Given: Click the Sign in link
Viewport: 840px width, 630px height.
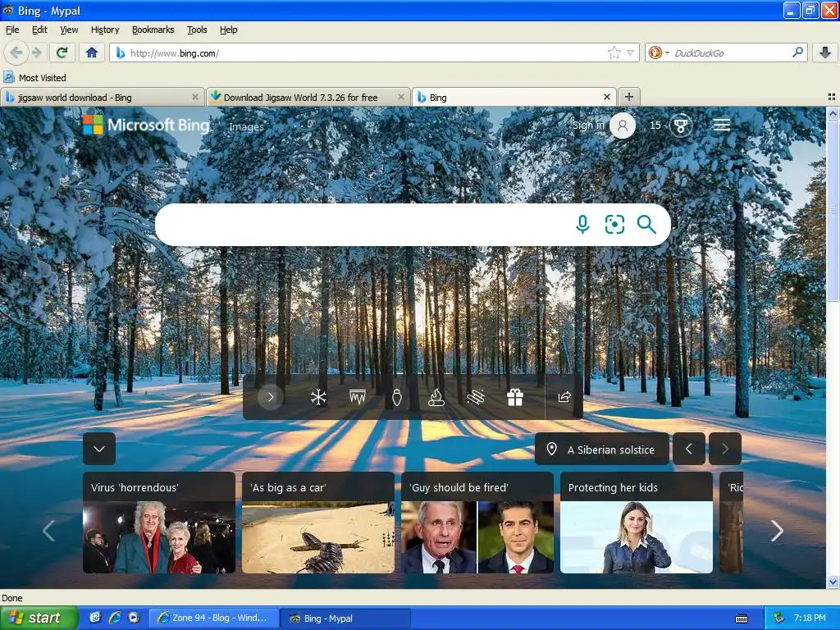Looking at the screenshot, I should pos(588,125).
